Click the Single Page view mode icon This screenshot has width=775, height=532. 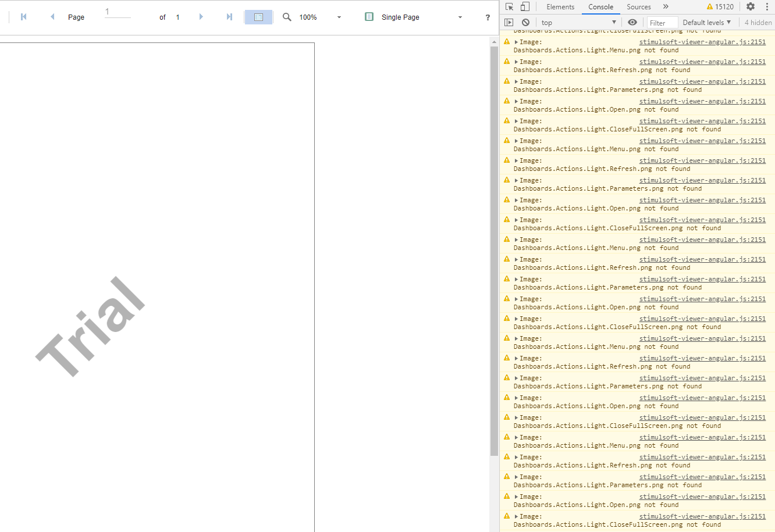coord(369,17)
